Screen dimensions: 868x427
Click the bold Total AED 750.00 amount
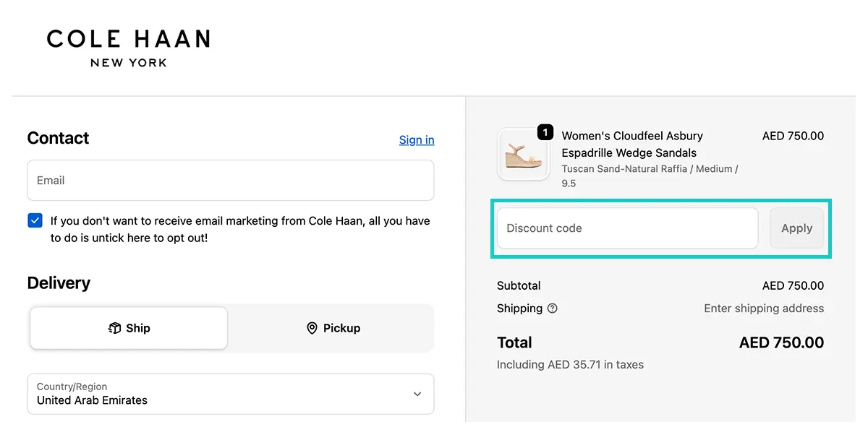pos(781,342)
